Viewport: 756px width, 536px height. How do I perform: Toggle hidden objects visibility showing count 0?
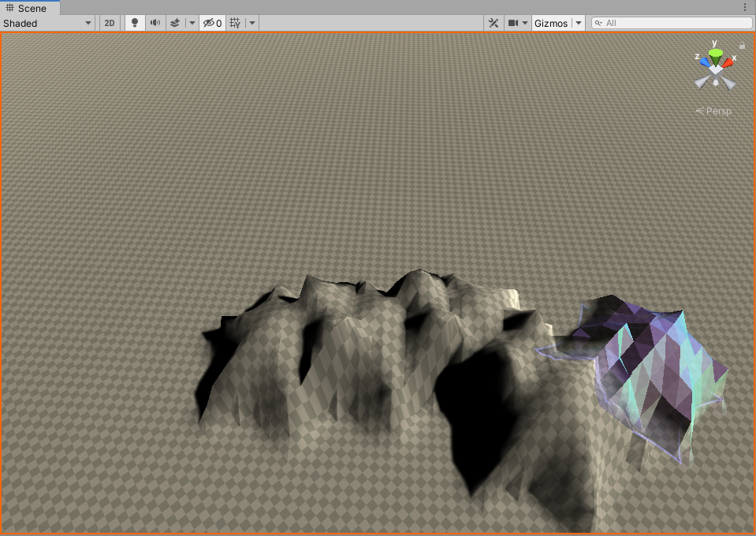pyautogui.click(x=212, y=23)
